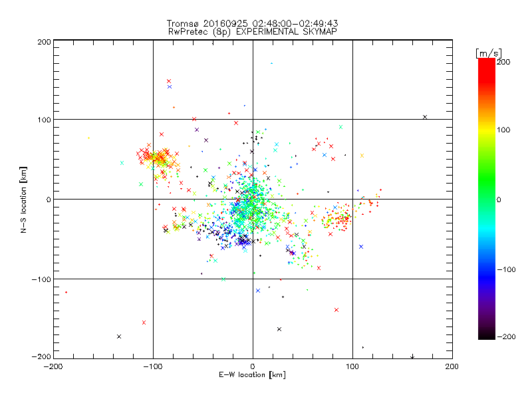Click the black X marker at E-W 27, N-S -163
532x399 pixels.
pos(279,329)
